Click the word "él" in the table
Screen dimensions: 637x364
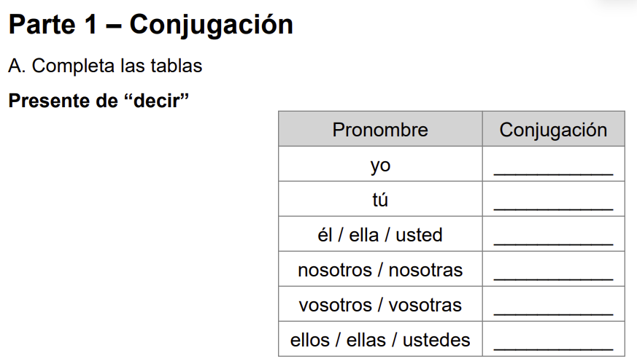click(325, 235)
